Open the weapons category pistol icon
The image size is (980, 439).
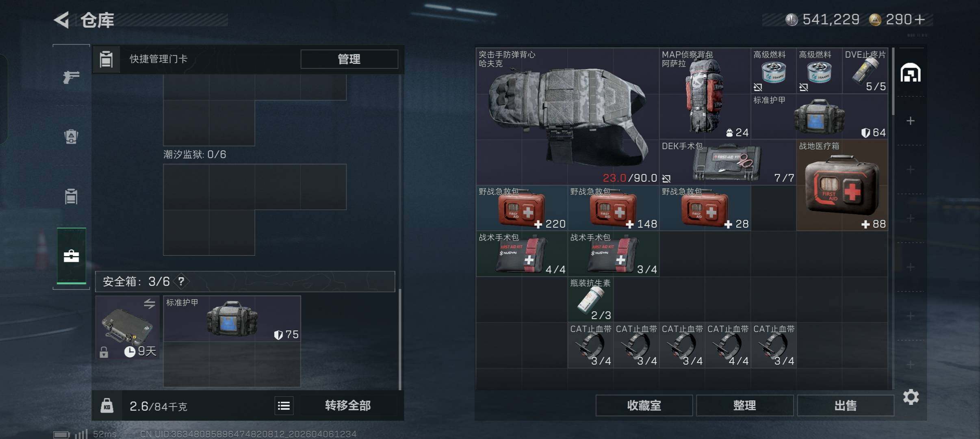pos(71,76)
